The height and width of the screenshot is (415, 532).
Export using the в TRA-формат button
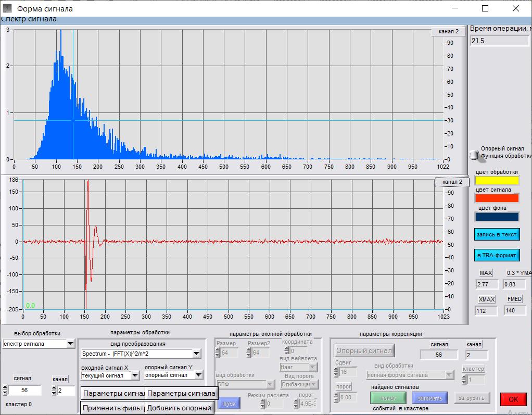(x=497, y=255)
